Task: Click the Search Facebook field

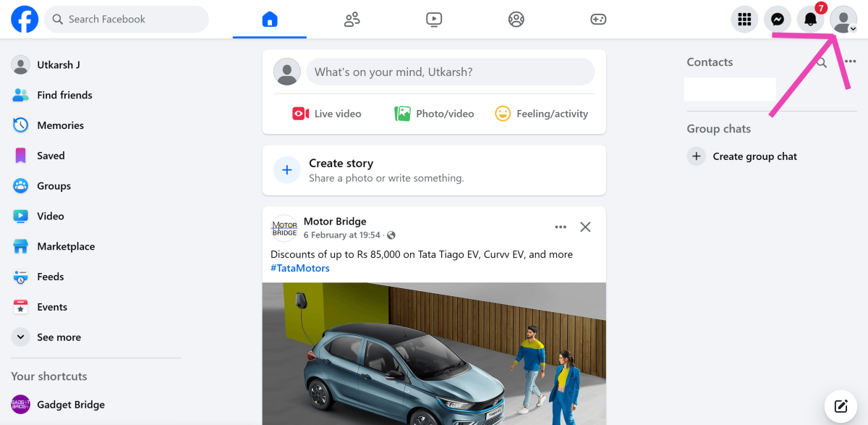Action: [127, 20]
